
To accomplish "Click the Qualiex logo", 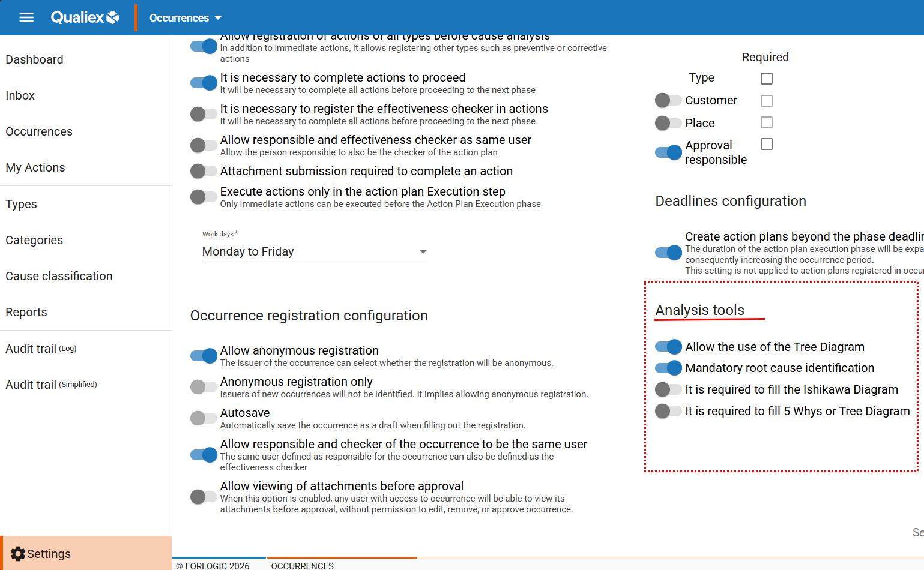I will 85,17.
